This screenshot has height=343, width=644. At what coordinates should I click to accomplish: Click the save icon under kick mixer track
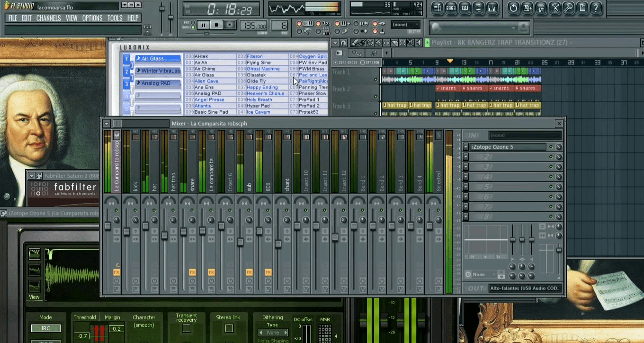point(135,289)
